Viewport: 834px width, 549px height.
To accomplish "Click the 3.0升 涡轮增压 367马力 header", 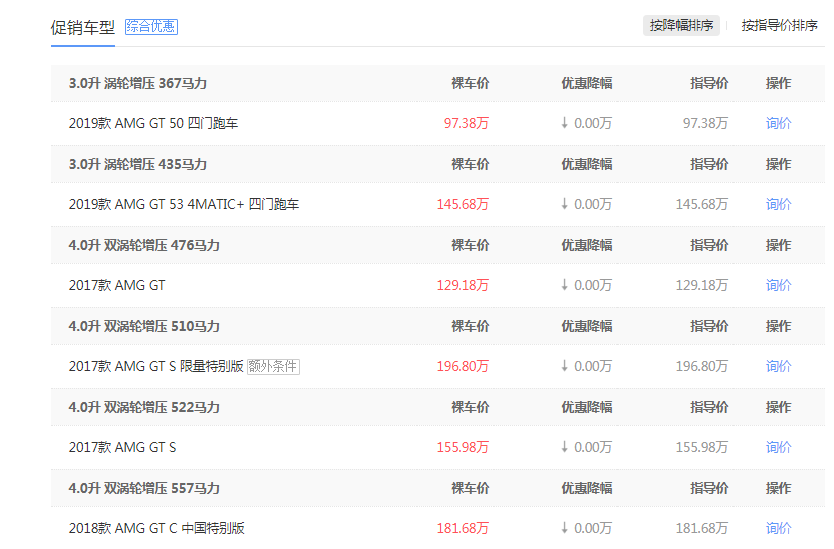I will pyautogui.click(x=138, y=84).
